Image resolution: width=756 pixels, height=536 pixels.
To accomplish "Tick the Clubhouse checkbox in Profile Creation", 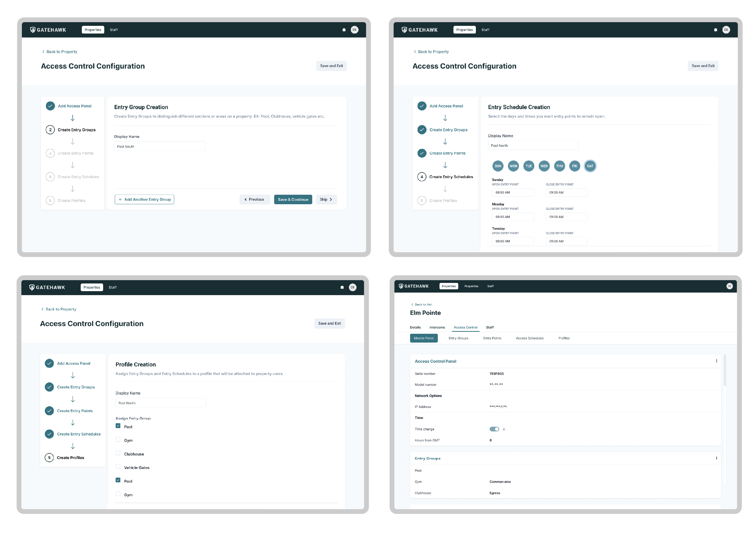I will 118,453.
